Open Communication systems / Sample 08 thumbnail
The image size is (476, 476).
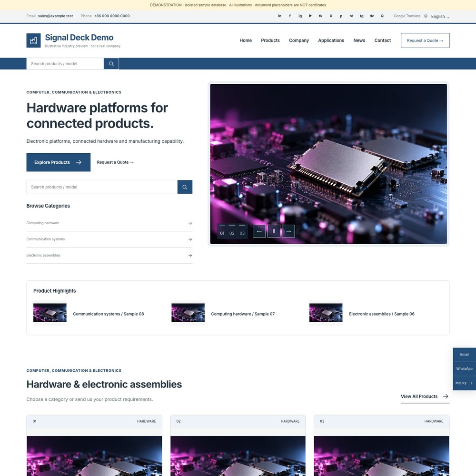(50, 313)
